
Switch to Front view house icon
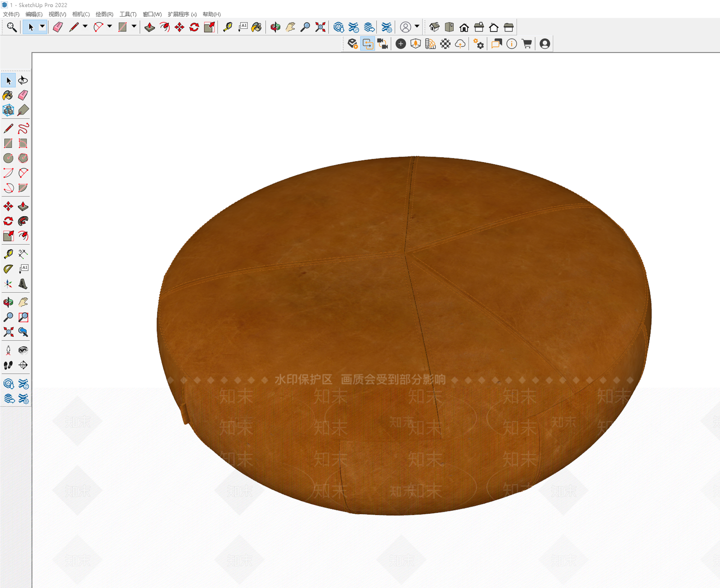point(464,27)
